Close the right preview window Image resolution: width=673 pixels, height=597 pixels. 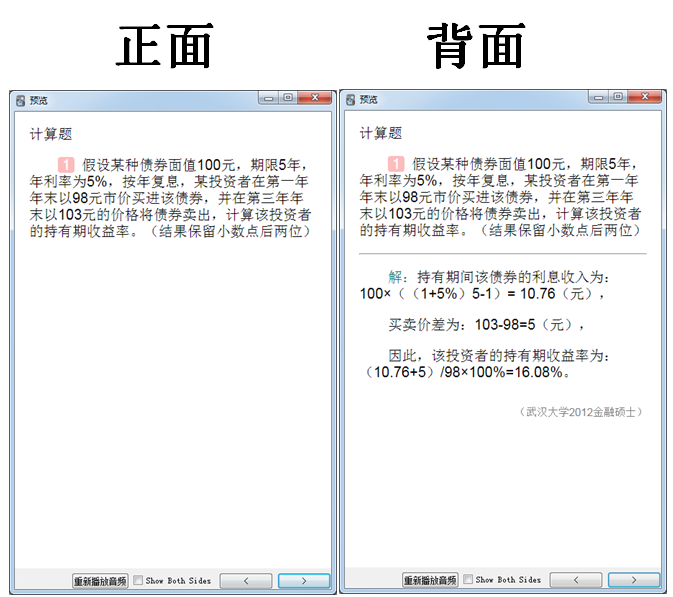[x=645, y=97]
